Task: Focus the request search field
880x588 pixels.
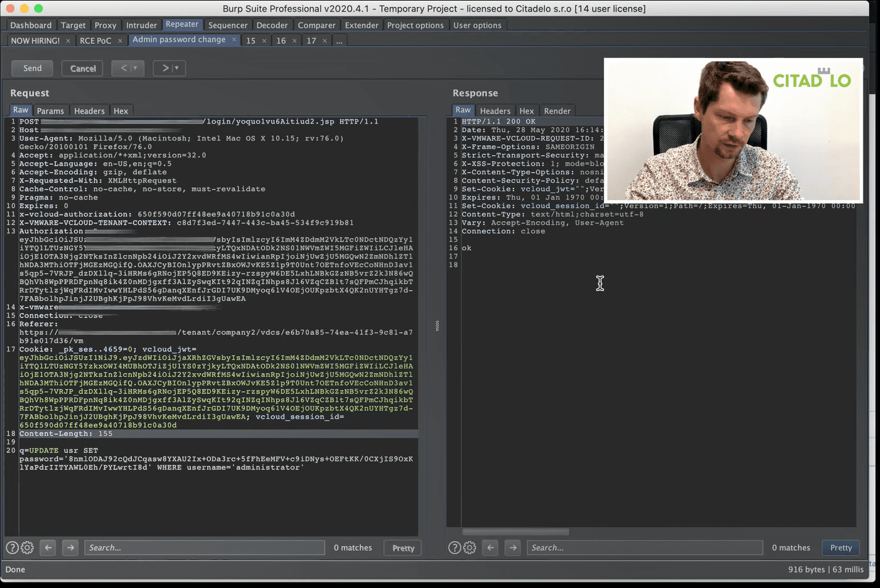Action: pyautogui.click(x=205, y=547)
